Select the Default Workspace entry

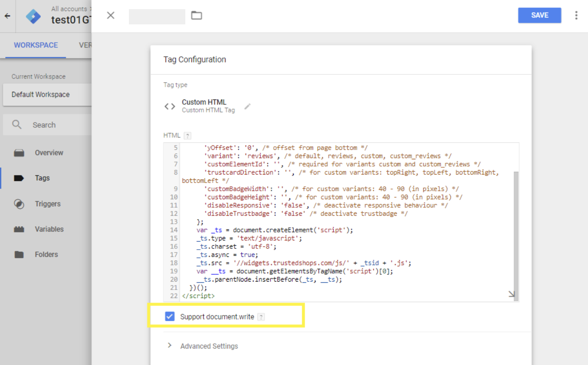[47, 94]
